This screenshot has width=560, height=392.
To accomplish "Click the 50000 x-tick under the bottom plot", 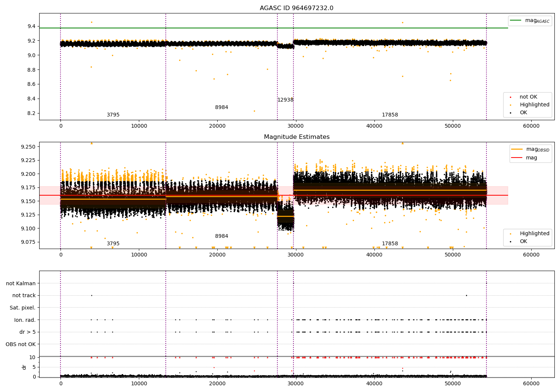I will tap(453, 384).
